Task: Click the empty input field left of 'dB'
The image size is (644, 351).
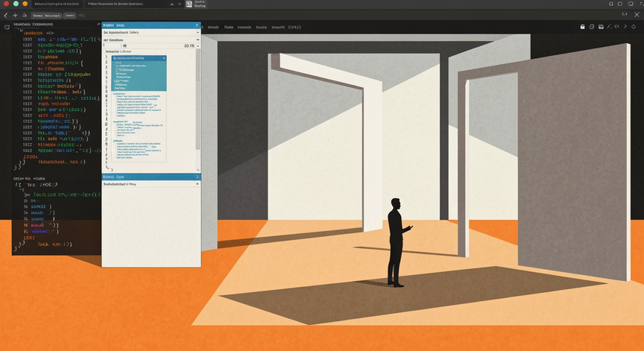Action: click(112, 45)
